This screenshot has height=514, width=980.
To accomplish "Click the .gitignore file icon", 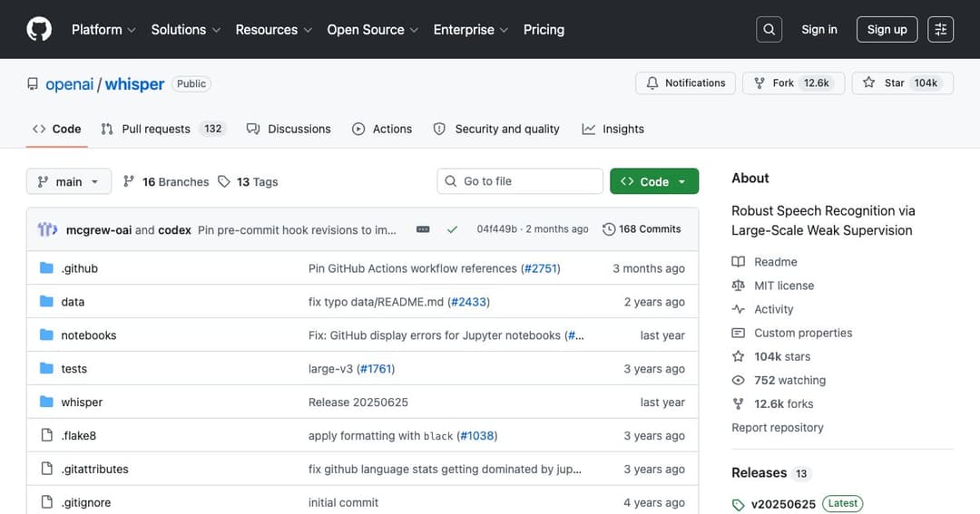I will pos(46,501).
